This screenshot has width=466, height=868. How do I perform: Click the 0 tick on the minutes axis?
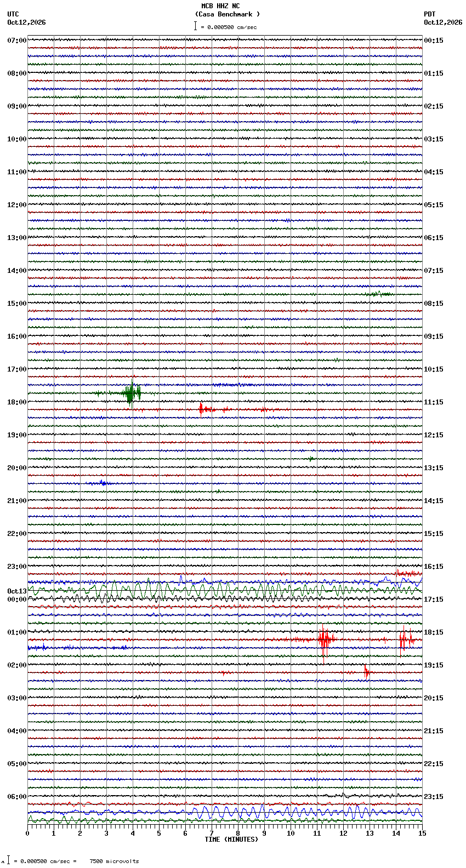tap(27, 833)
